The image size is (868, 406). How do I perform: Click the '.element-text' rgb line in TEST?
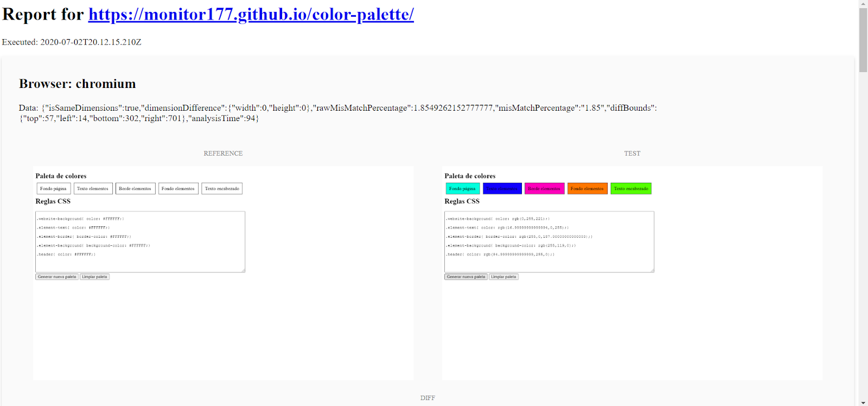coord(507,227)
